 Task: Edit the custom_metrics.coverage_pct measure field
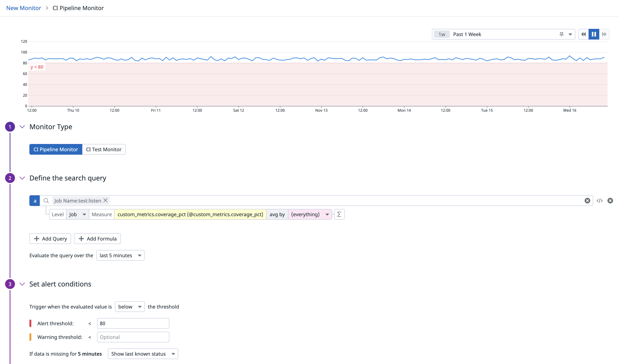pyautogui.click(x=190, y=214)
